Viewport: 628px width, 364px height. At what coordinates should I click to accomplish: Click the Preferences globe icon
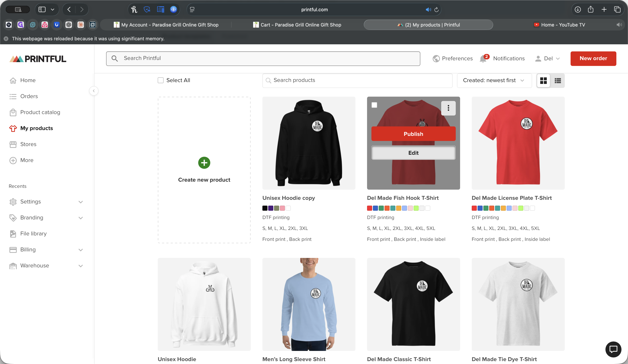(x=436, y=58)
